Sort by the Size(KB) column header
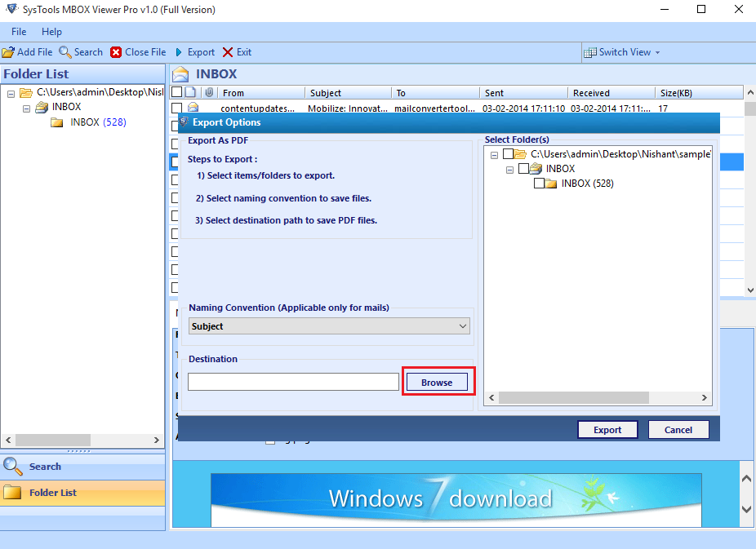 pyautogui.click(x=699, y=92)
